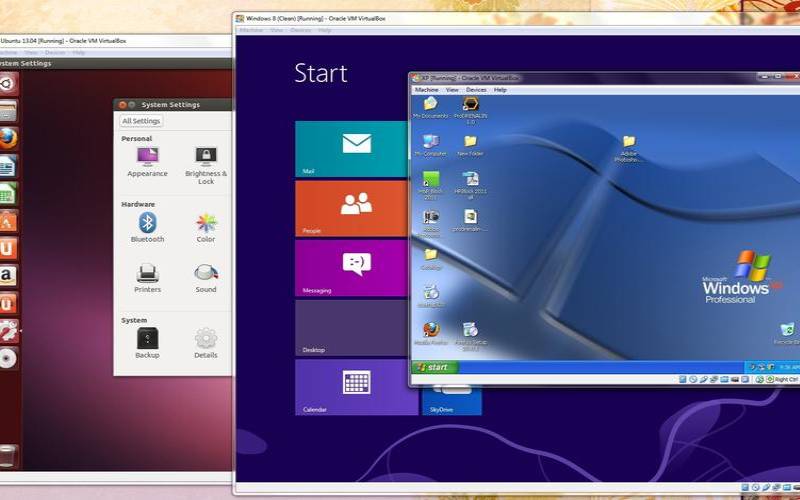Open the People tile on Start screen

[x=352, y=209]
